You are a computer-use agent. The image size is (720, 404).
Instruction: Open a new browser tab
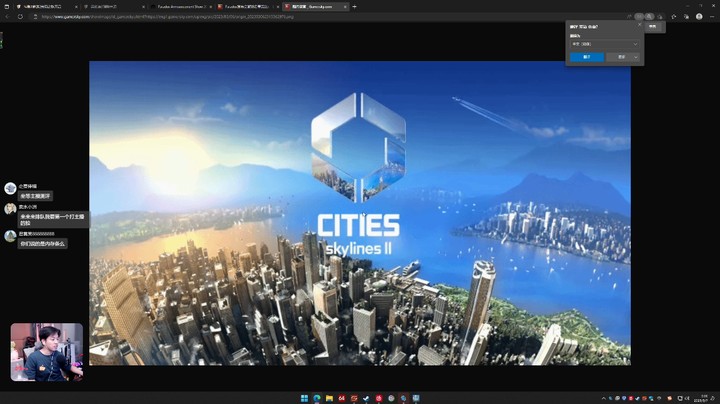point(354,6)
